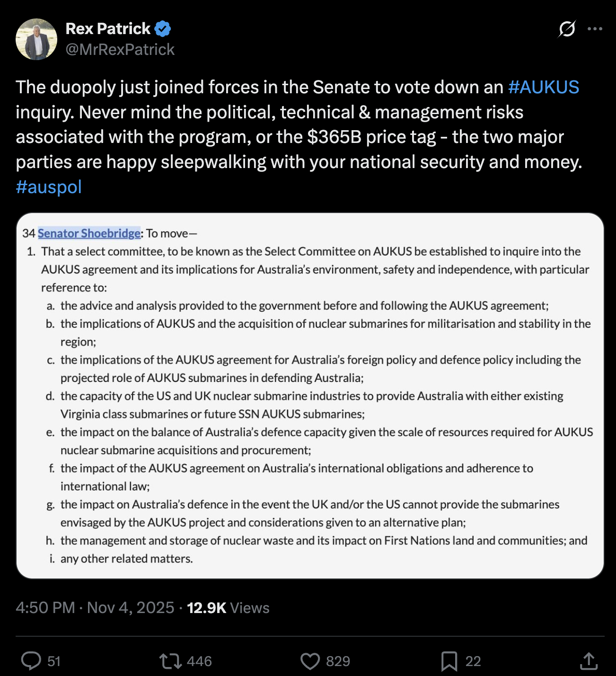Click the blue verified badge
This screenshot has height=676, width=616.
[x=163, y=29]
